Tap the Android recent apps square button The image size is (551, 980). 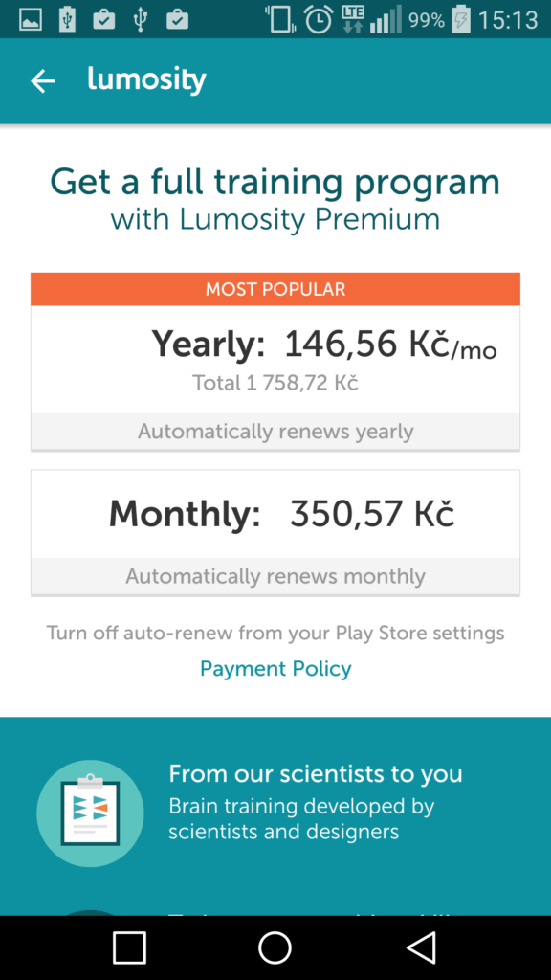coord(129,947)
